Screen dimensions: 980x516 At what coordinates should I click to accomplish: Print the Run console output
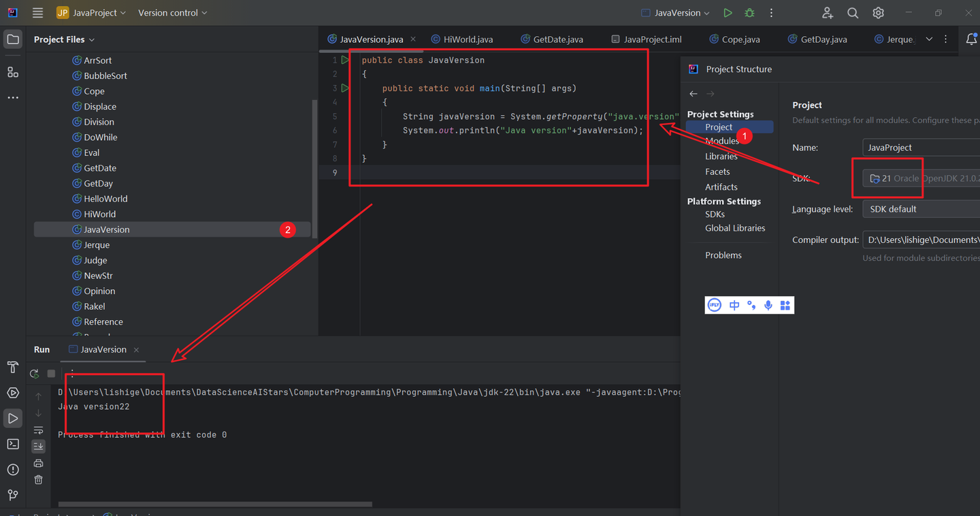click(38, 464)
